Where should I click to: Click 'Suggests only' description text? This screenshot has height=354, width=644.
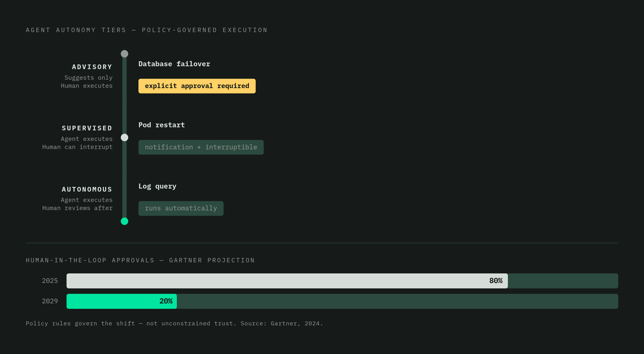89,78
